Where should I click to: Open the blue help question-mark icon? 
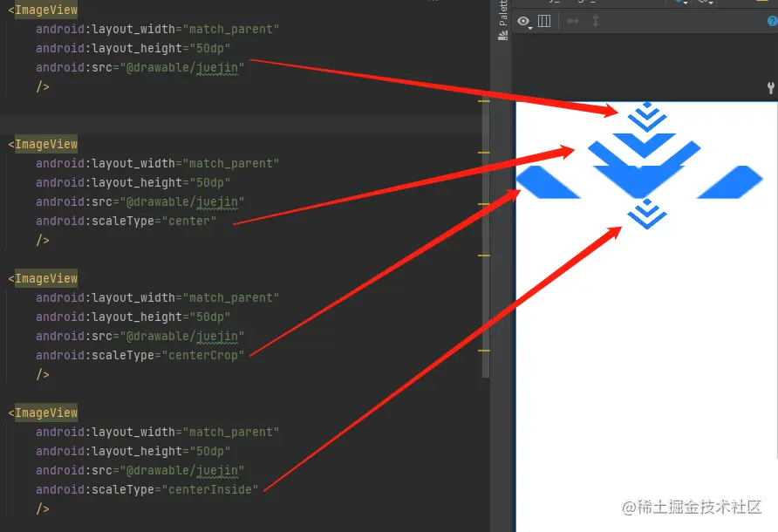773,21
